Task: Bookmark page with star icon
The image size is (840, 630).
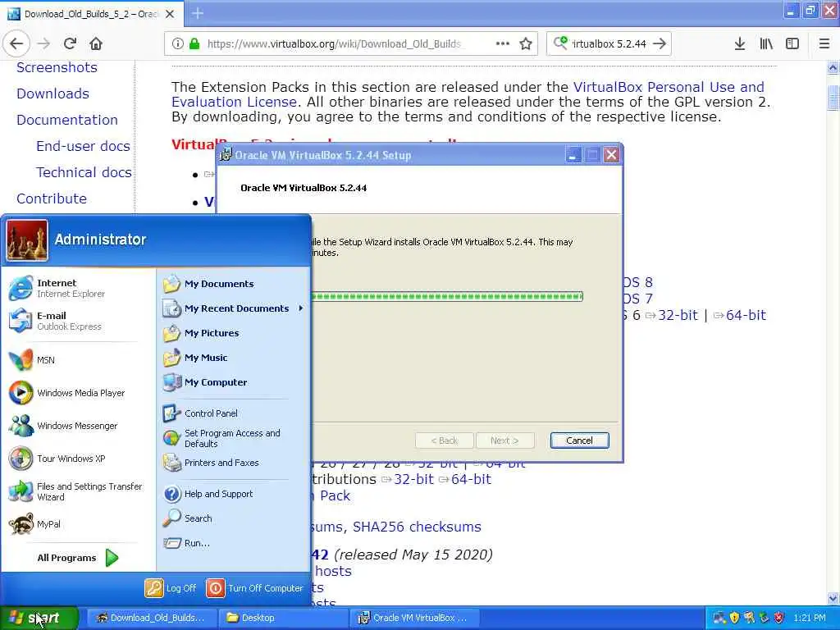Action: click(526, 44)
